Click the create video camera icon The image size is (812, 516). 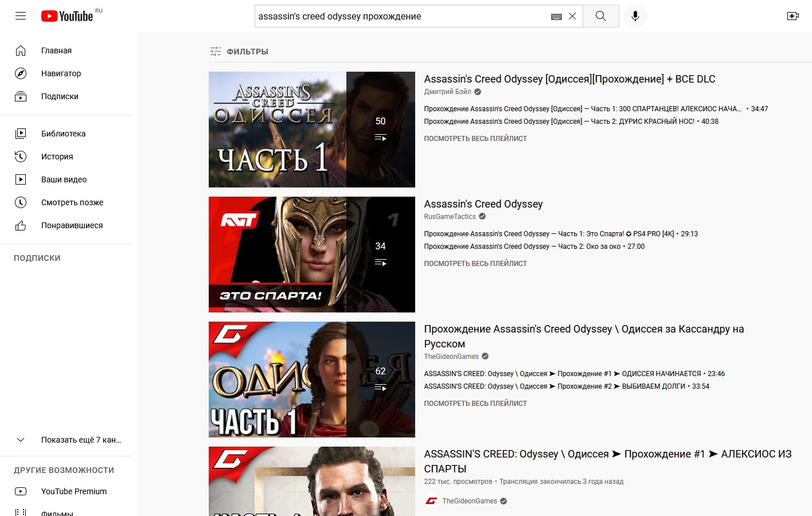point(793,16)
